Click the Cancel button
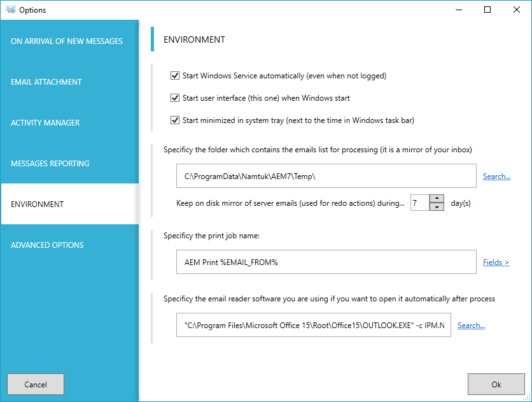Viewport: 532px width, 402px height. (x=36, y=384)
